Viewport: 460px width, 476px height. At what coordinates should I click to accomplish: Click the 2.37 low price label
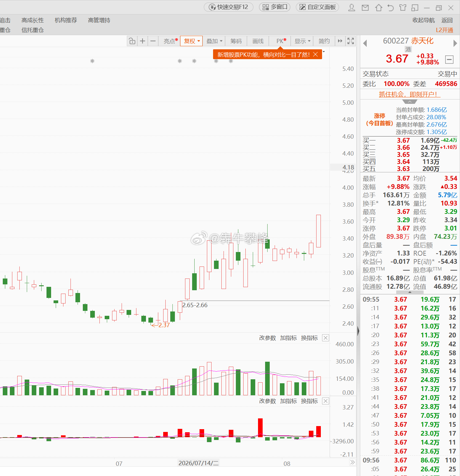164,325
